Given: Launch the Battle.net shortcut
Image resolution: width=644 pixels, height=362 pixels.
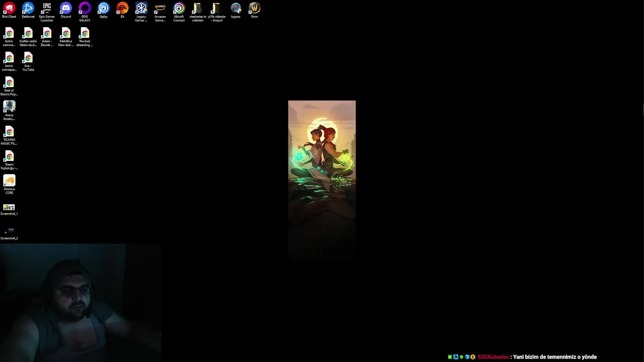Looking at the screenshot, I should (x=28, y=11).
